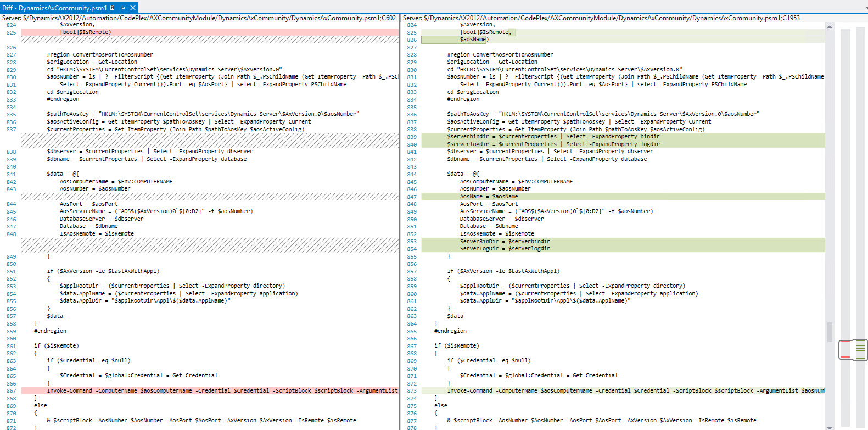Click the removed [bool]$IsRemote) line in the left pane
The width and height of the screenshot is (868, 430).
(x=86, y=32)
